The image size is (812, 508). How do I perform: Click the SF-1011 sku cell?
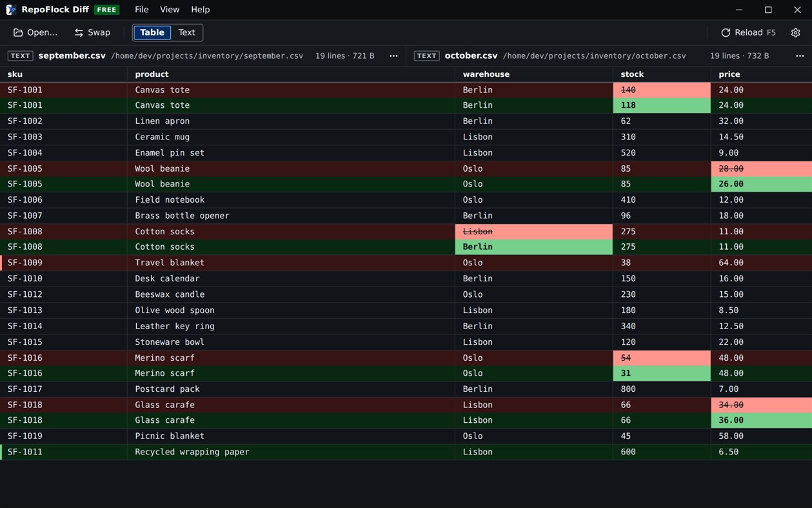pyautogui.click(x=64, y=452)
